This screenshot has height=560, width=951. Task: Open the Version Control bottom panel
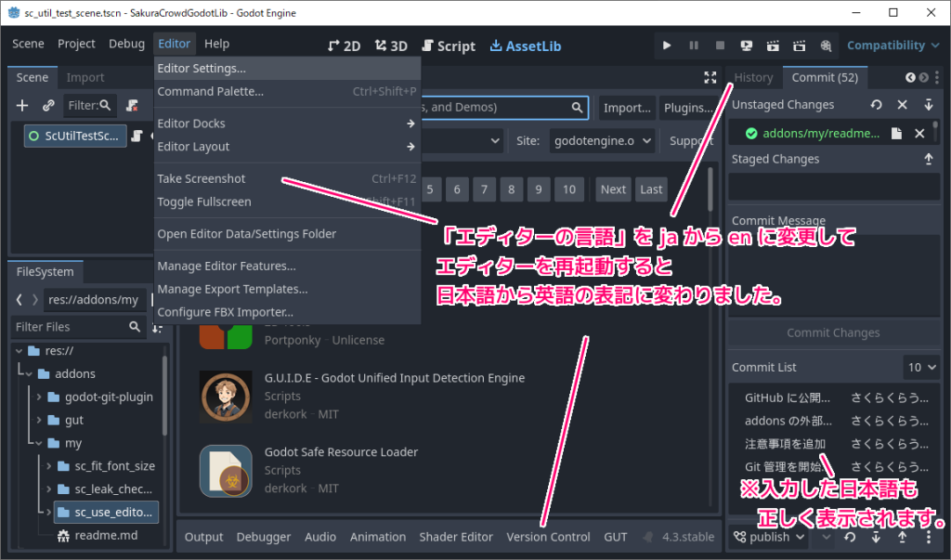tap(548, 537)
